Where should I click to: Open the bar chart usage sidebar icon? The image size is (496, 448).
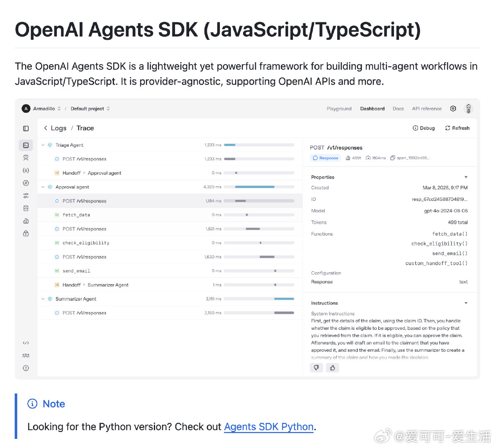[x=26, y=221]
